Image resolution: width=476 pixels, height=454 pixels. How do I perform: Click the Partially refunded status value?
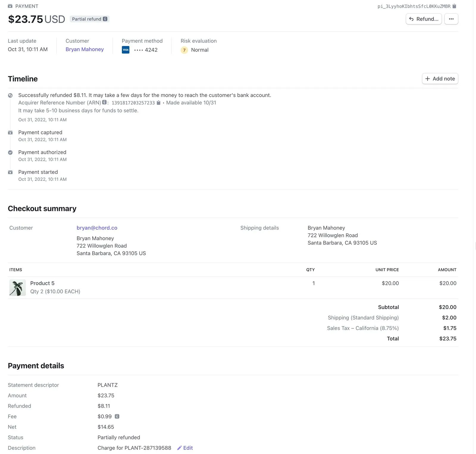click(119, 437)
